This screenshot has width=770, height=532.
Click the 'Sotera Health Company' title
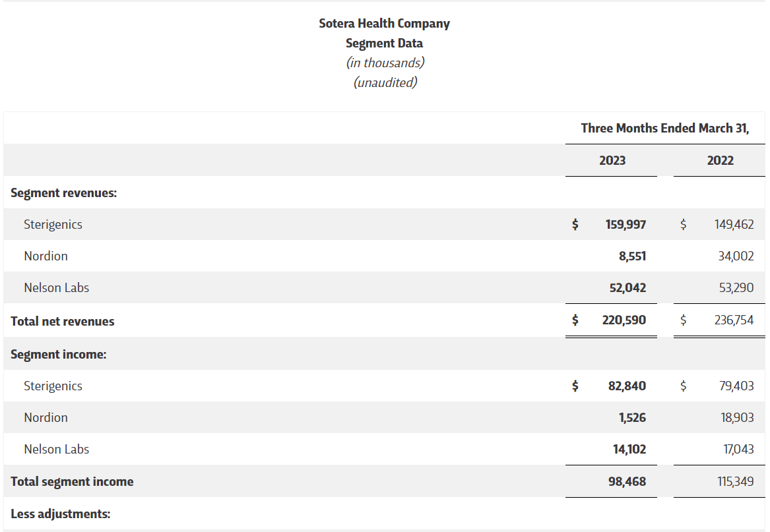point(384,24)
